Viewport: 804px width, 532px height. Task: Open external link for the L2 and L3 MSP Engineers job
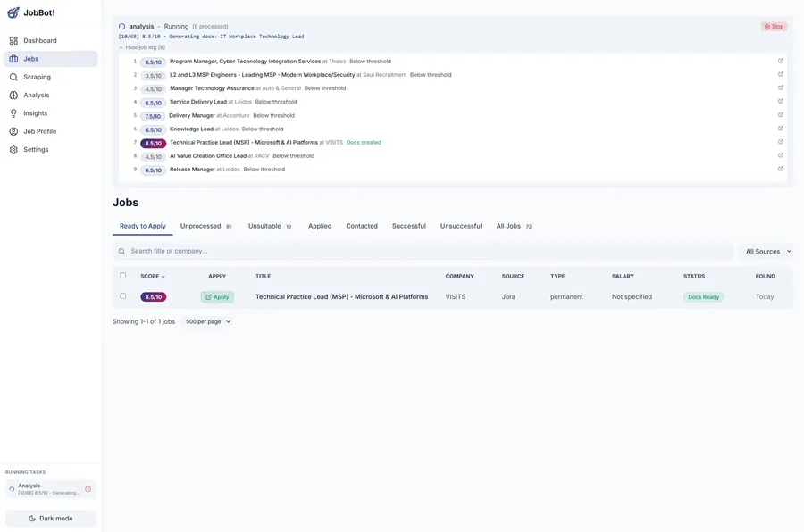tap(781, 74)
